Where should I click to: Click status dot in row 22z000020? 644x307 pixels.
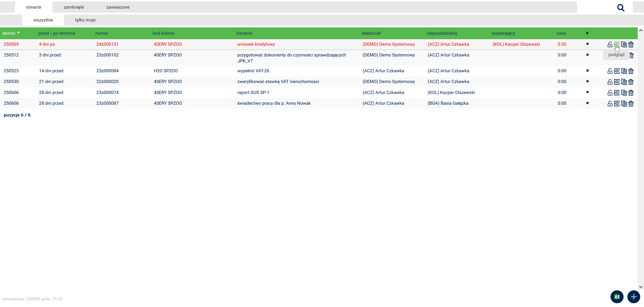coord(587,81)
